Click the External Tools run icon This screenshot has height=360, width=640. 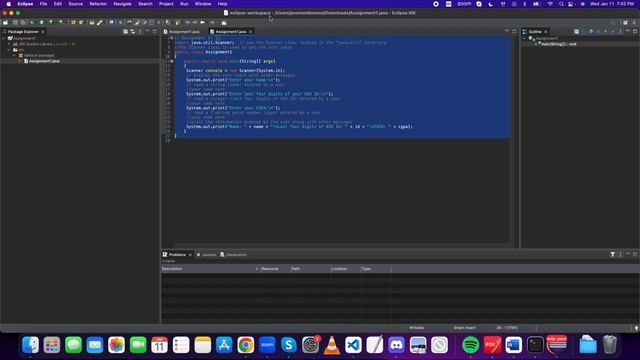point(60,22)
